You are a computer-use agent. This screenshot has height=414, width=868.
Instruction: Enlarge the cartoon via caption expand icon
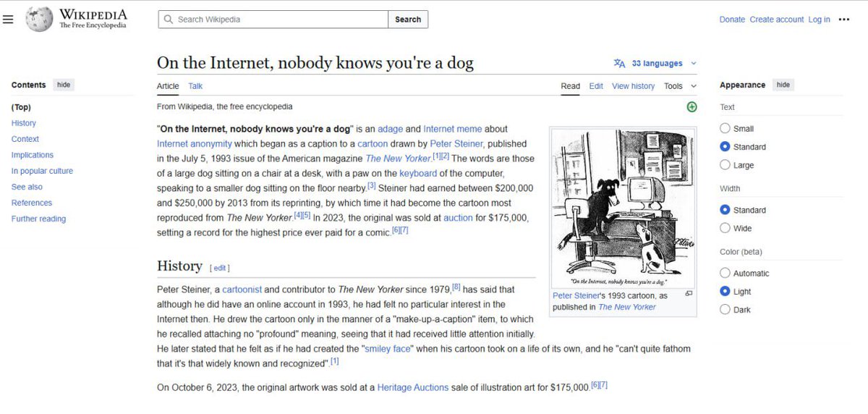[689, 294]
